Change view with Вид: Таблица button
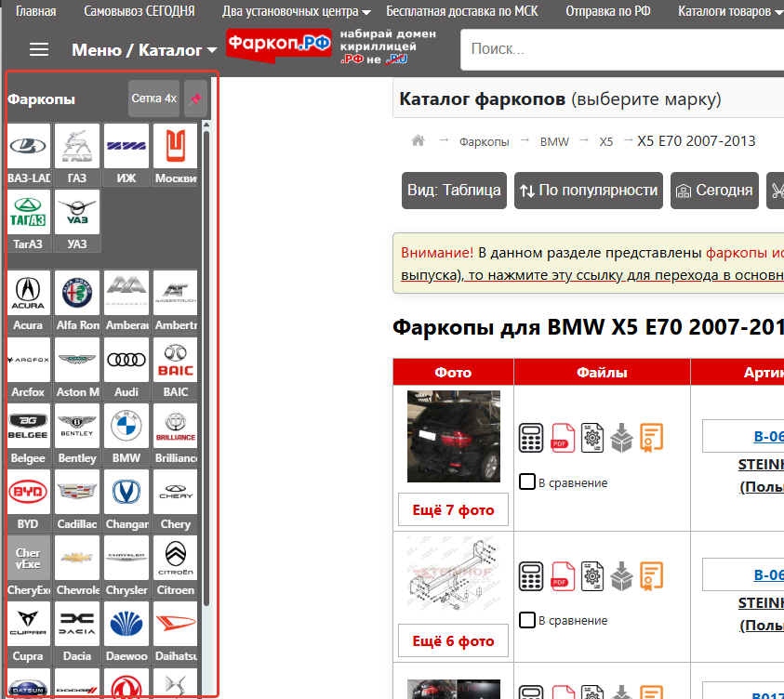Viewport: 784px width, 699px height. (454, 191)
